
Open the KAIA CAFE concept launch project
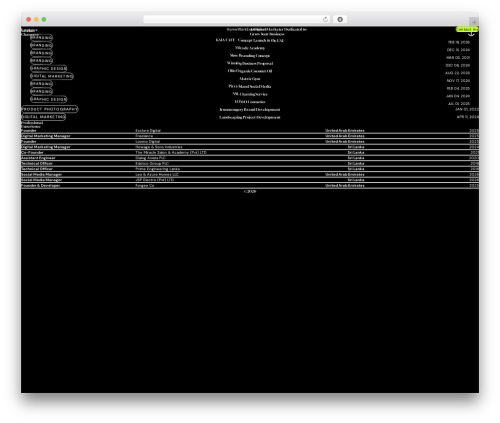coord(250,40)
